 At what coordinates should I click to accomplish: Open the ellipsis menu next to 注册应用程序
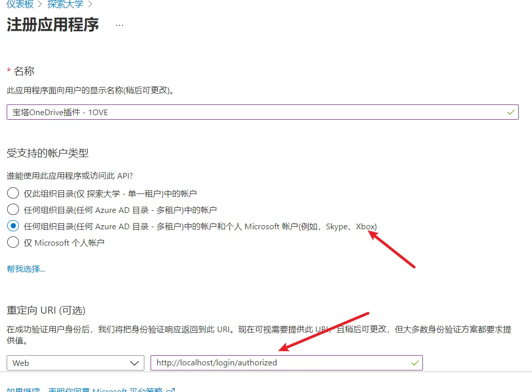[x=119, y=25]
